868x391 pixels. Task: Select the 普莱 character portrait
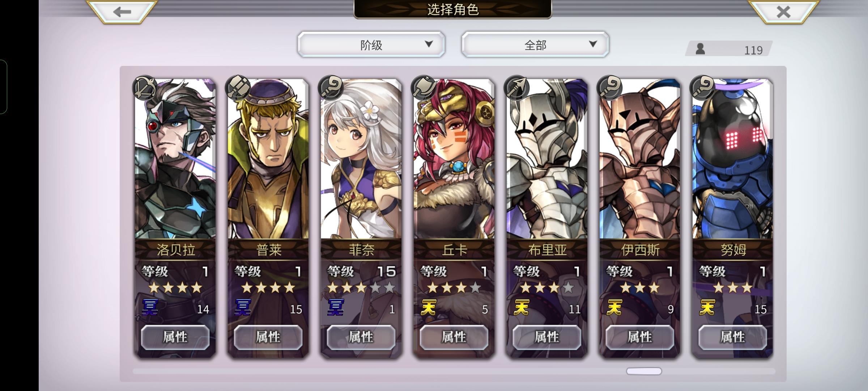click(x=268, y=159)
